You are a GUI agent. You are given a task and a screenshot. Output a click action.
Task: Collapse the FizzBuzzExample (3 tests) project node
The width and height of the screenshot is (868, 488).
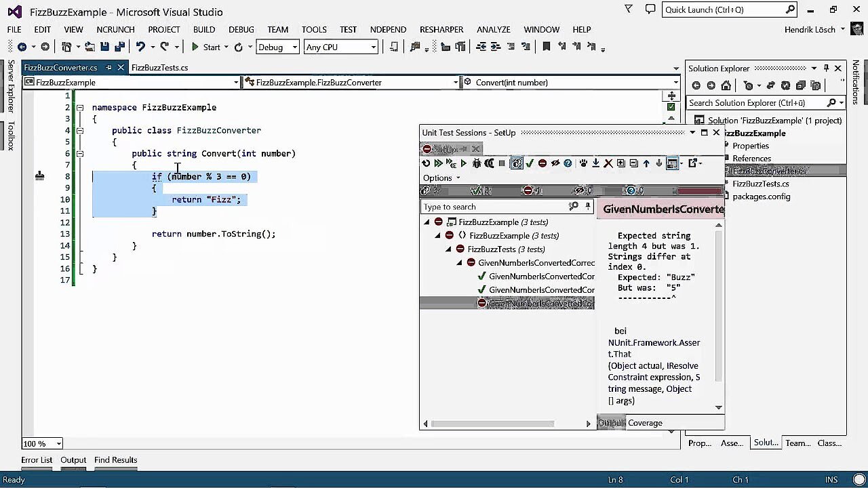[x=427, y=222]
